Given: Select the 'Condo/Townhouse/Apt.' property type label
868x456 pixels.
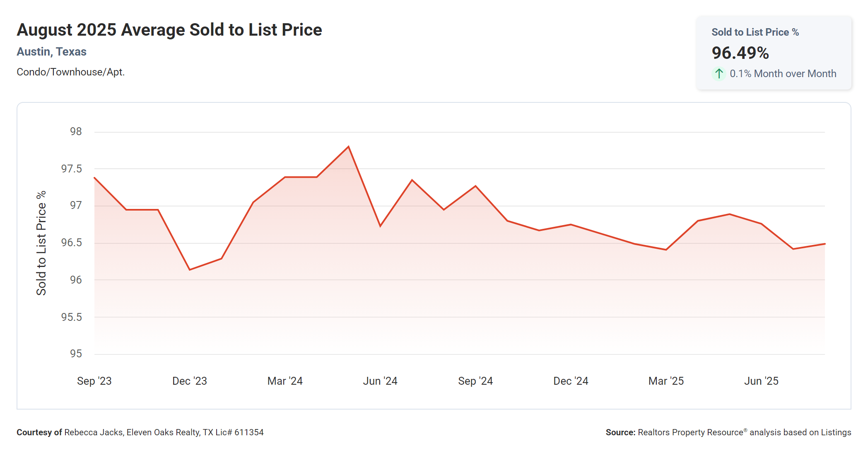Looking at the screenshot, I should 70,72.
